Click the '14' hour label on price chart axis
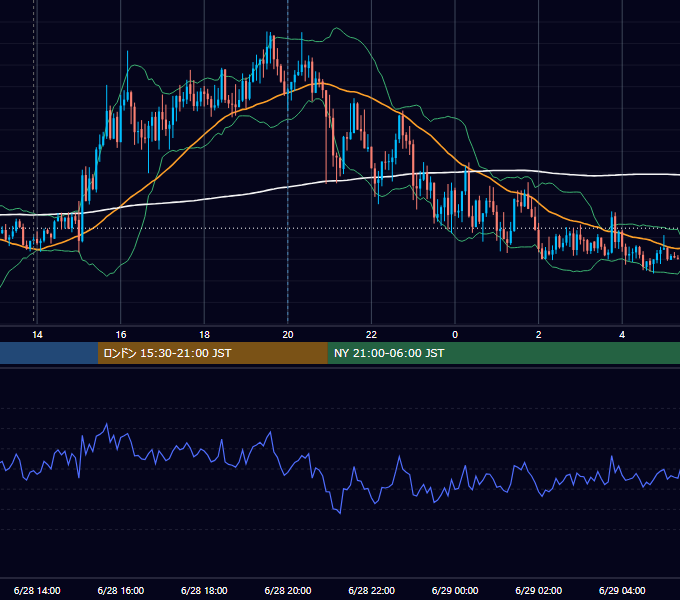The image size is (680, 600). coord(37,335)
